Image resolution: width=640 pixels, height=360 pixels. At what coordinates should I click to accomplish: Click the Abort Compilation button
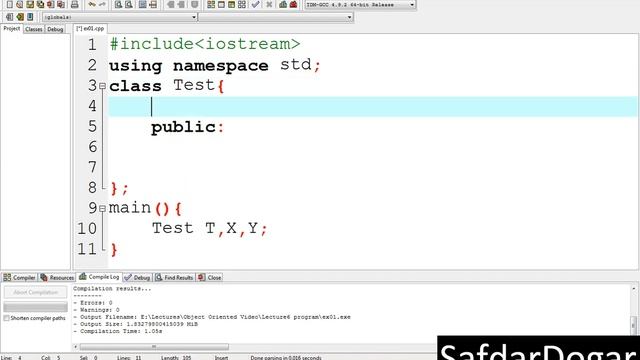click(36, 292)
